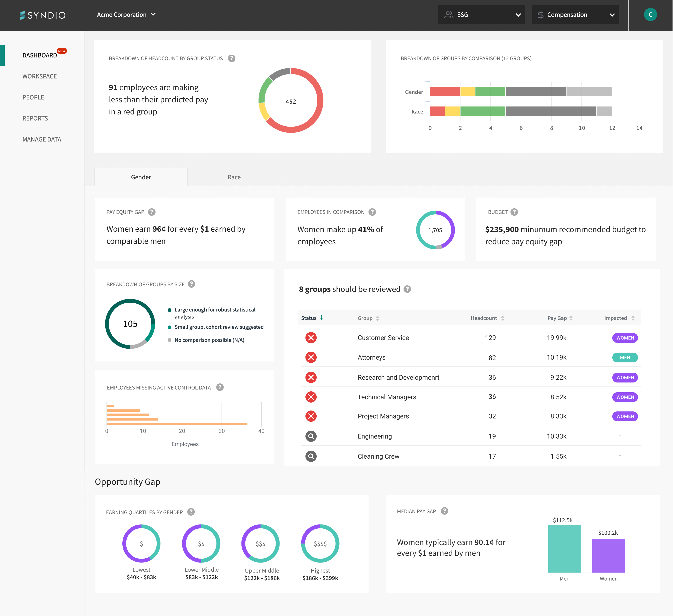Open help for Employees in Comparison
Screen dimensions: 673x616
click(x=372, y=212)
